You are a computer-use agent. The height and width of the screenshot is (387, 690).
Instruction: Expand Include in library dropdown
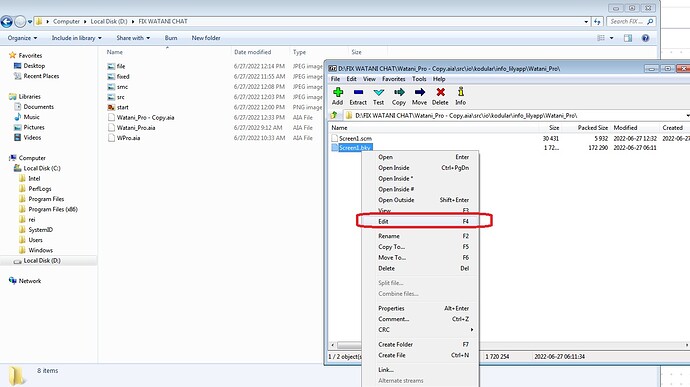pos(77,38)
